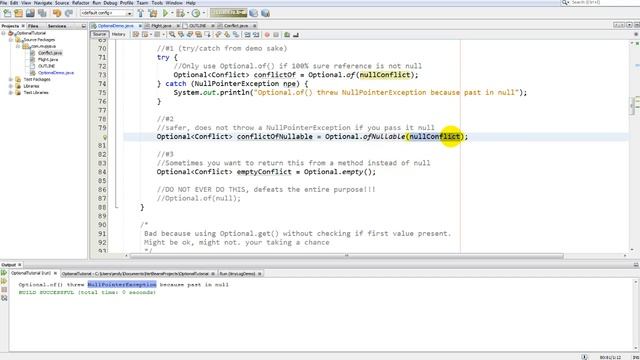Expand the Test Libraries node
This screenshot has width=640, height=360.
(x=11, y=92)
